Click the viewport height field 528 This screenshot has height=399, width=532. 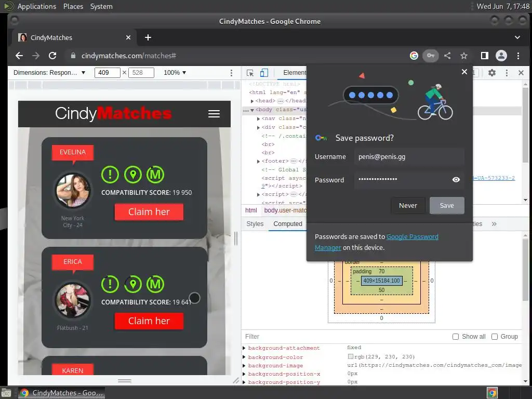click(x=141, y=73)
